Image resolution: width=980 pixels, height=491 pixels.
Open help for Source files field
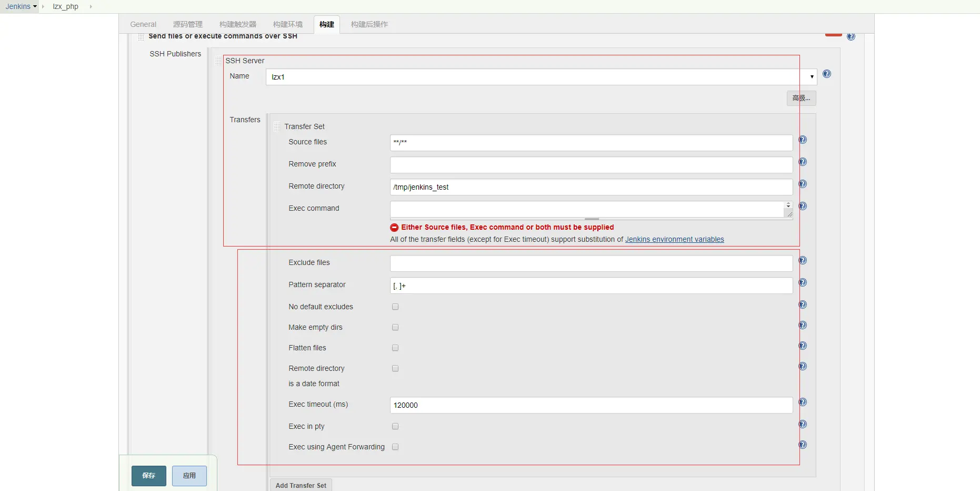[x=803, y=140]
